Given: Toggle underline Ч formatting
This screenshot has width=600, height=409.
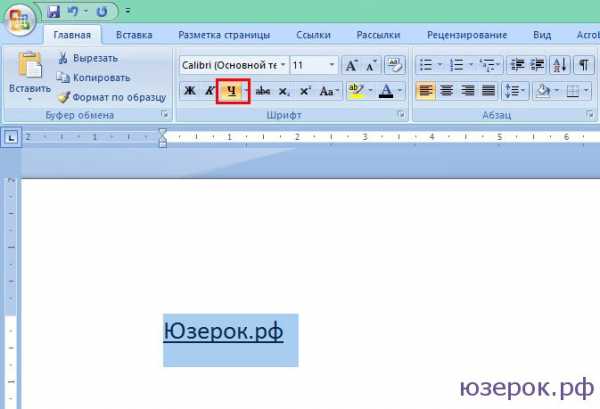Looking at the screenshot, I should (x=231, y=91).
